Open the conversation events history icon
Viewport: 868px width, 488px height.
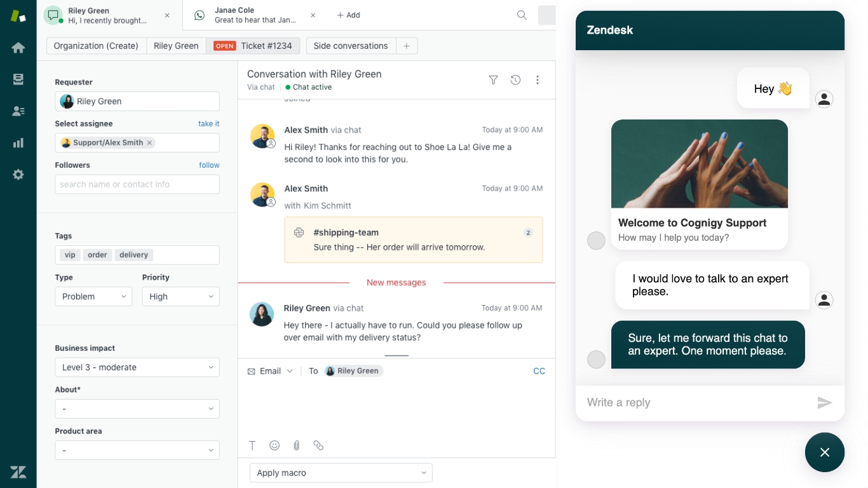pos(515,80)
